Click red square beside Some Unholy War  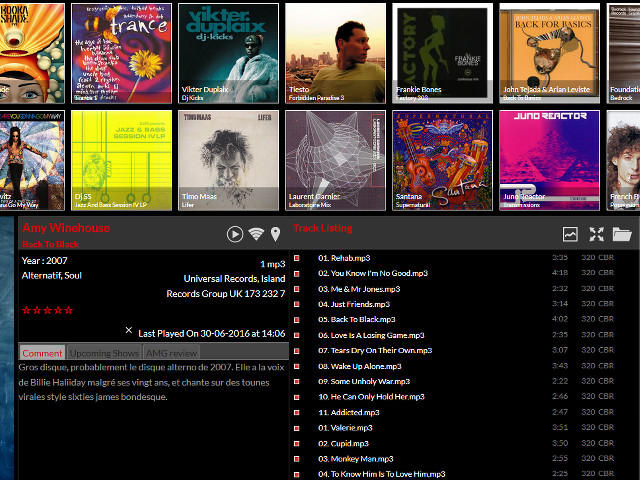(297, 382)
